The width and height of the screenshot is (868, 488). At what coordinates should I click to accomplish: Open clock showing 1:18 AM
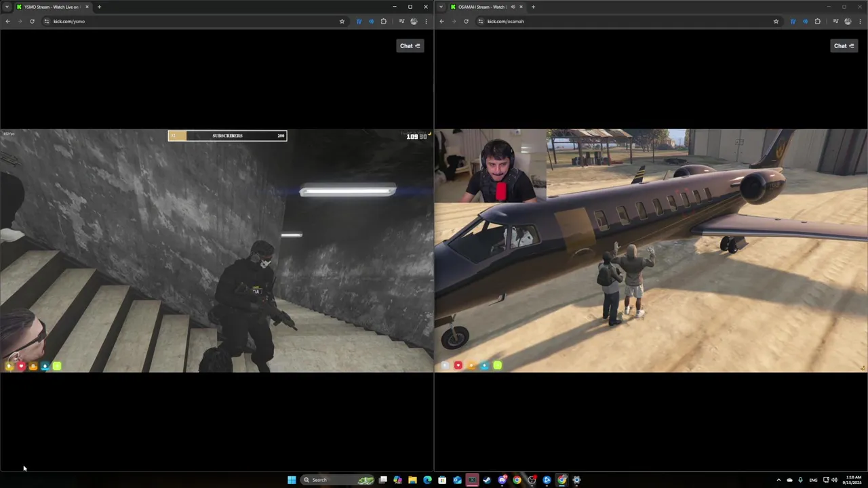click(x=853, y=480)
